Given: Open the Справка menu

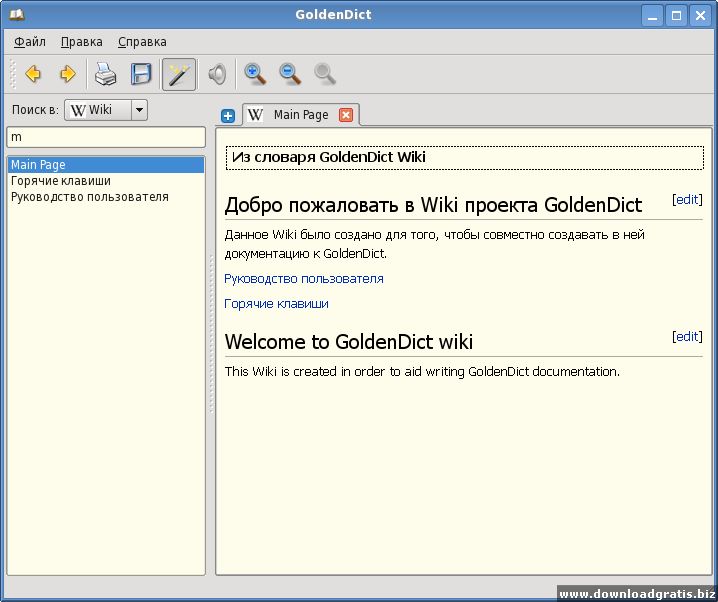Looking at the screenshot, I should coord(142,42).
